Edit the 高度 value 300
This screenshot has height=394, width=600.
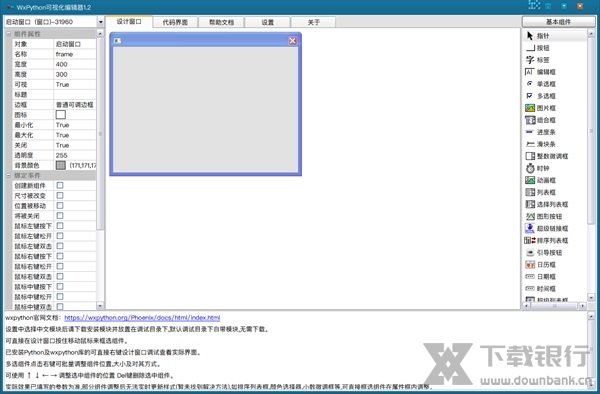coord(75,74)
